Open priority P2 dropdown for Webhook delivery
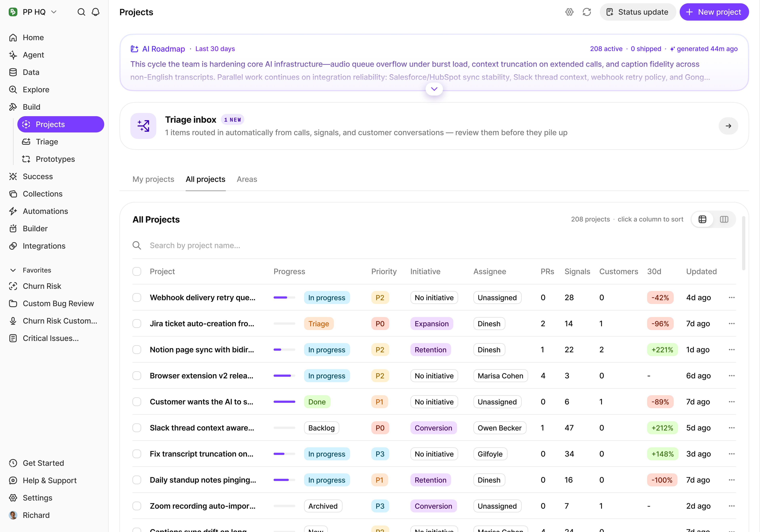This screenshot has height=532, width=760. click(380, 298)
